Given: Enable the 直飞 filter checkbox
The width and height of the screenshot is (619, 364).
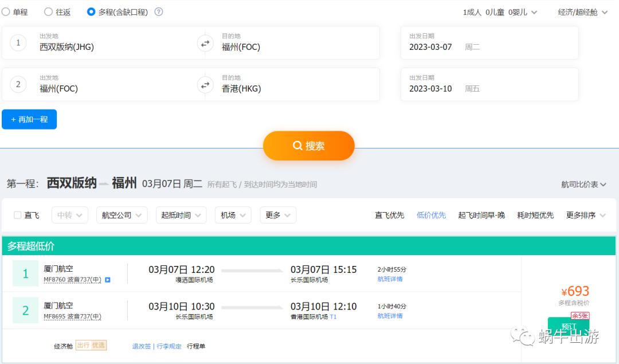Looking at the screenshot, I should coord(16,215).
